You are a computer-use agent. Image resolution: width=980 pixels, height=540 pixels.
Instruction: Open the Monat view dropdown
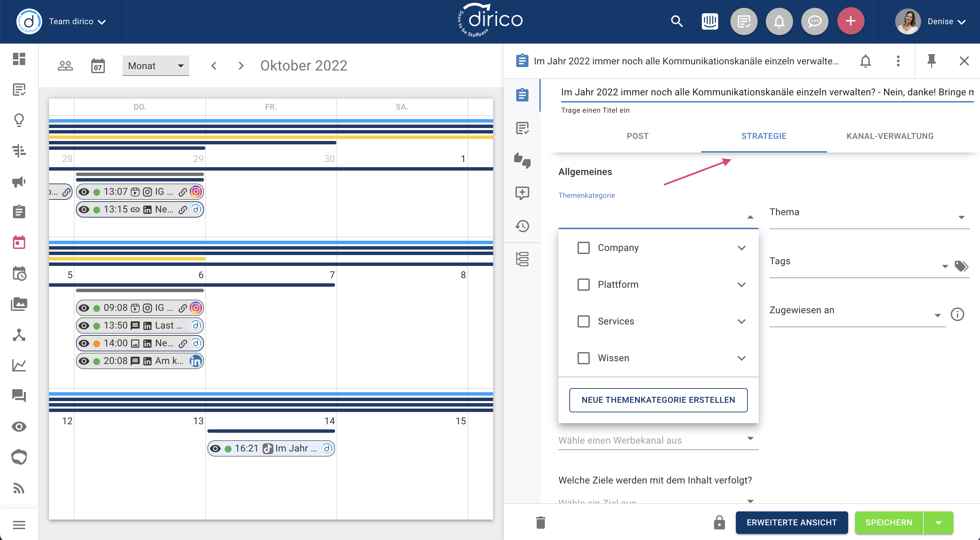coord(156,66)
